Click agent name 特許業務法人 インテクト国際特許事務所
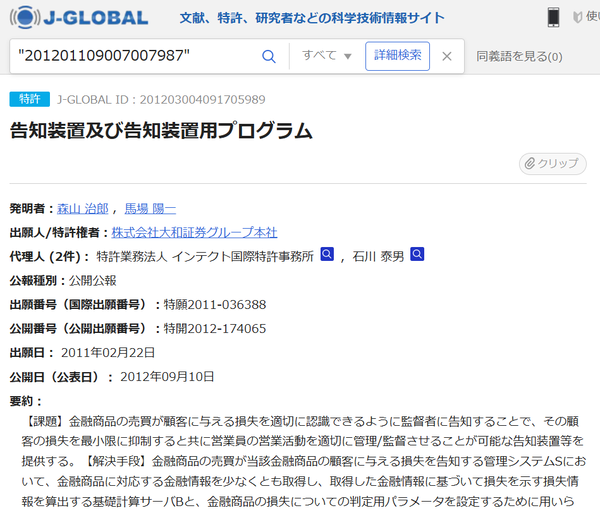Screen dimensions: 600x513 coord(205,256)
